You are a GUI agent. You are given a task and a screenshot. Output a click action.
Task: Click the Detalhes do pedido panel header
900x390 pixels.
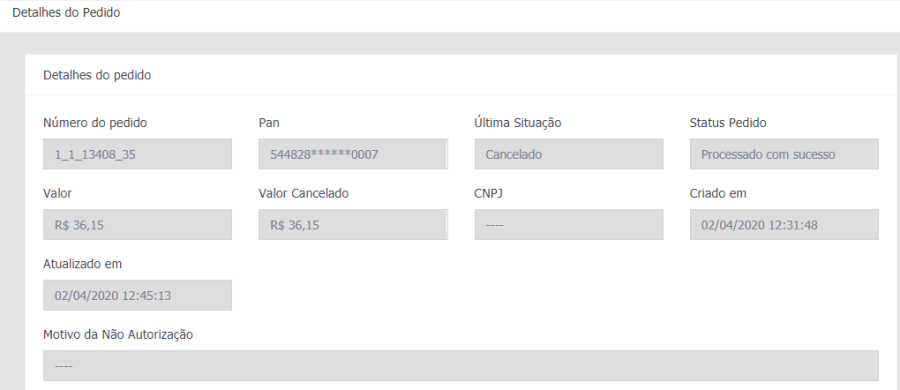click(x=97, y=75)
